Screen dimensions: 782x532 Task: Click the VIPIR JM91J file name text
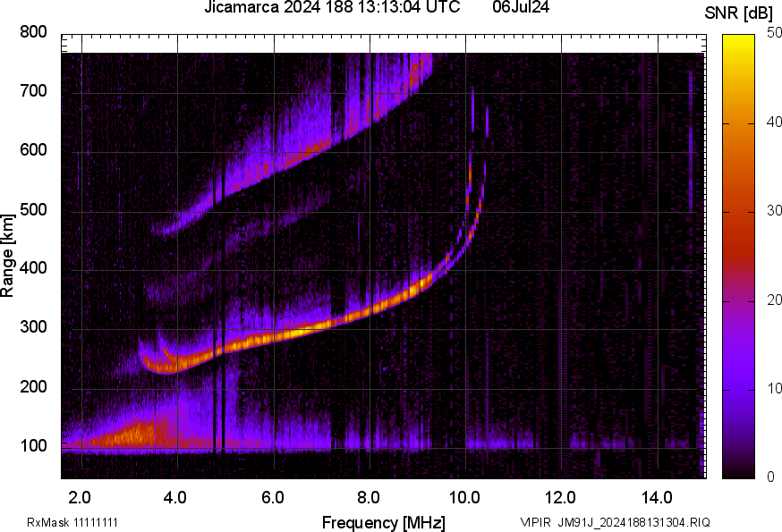click(616, 523)
